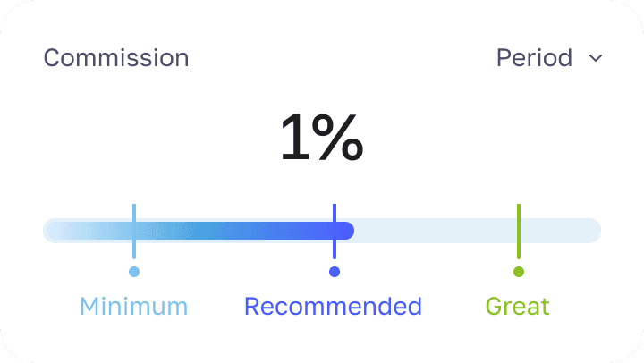Click the blue dot above Recommended
This screenshot has width=644, height=363.
(x=335, y=272)
